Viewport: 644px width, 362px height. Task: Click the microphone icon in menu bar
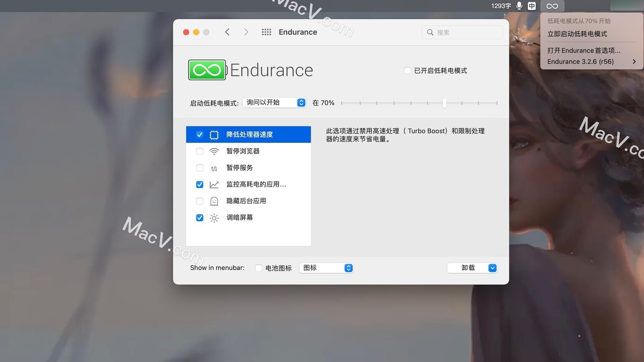(519, 6)
